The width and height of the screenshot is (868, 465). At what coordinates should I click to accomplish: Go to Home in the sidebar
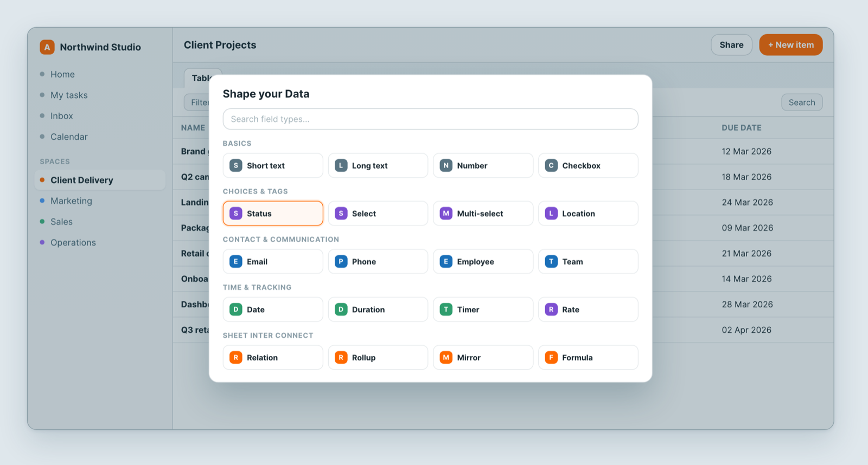[x=62, y=74]
